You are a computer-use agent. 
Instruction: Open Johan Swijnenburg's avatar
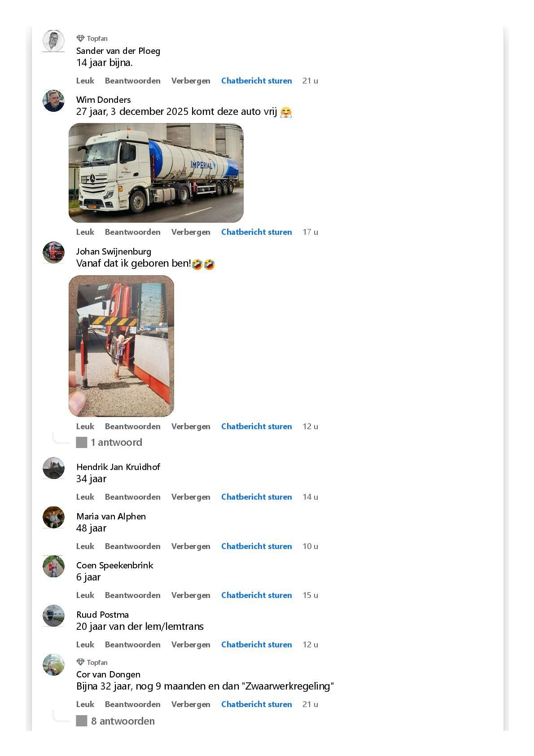[x=53, y=252]
